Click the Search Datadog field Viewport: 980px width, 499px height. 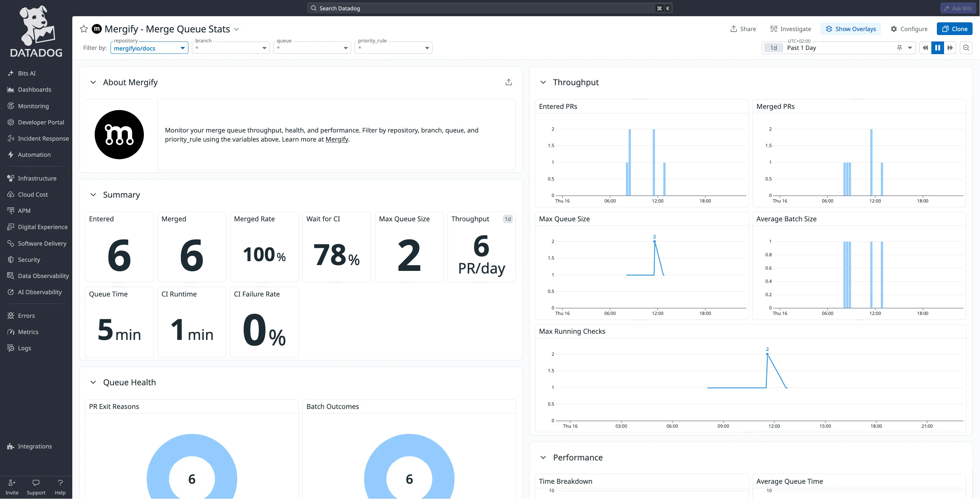point(490,8)
